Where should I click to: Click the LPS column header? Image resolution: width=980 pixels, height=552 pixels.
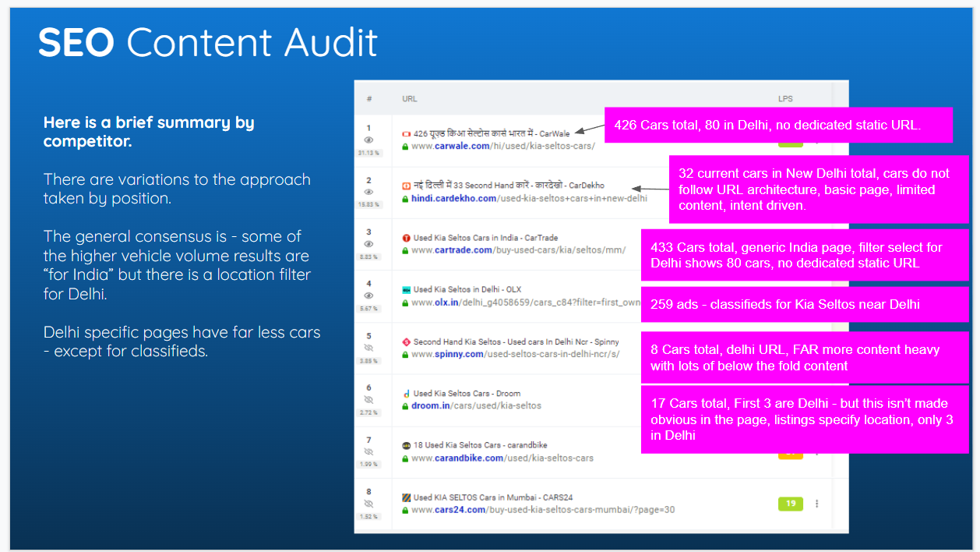tap(785, 99)
